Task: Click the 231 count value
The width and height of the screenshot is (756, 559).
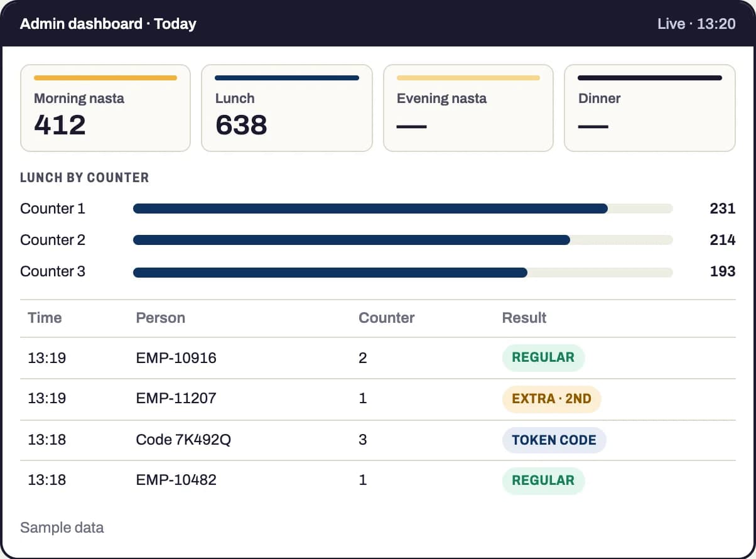Action: [723, 209]
